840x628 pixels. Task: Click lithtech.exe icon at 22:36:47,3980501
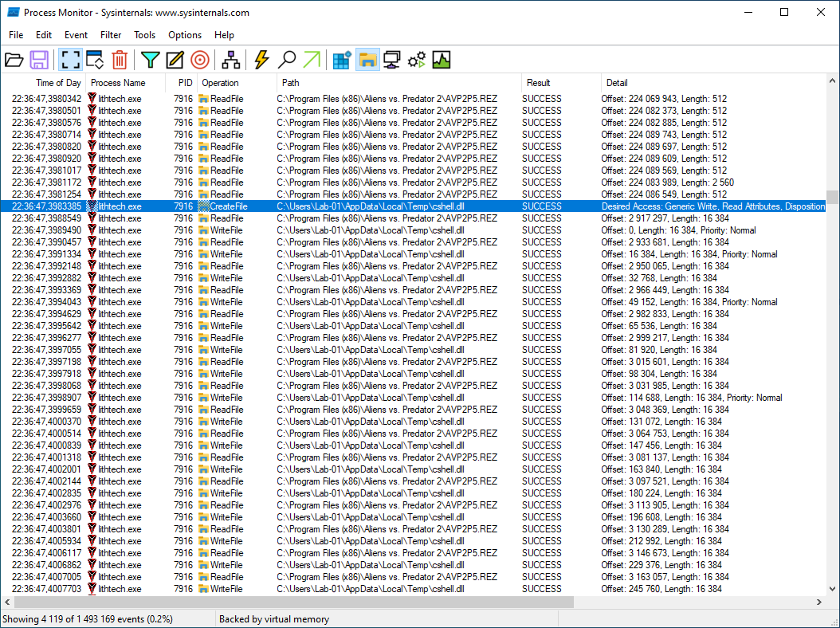[92, 111]
